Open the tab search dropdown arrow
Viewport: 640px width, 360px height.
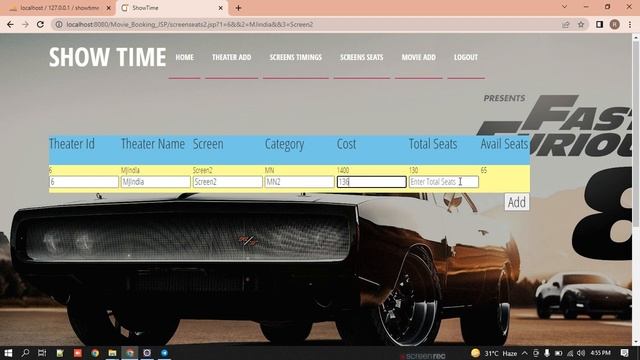tap(564, 7)
